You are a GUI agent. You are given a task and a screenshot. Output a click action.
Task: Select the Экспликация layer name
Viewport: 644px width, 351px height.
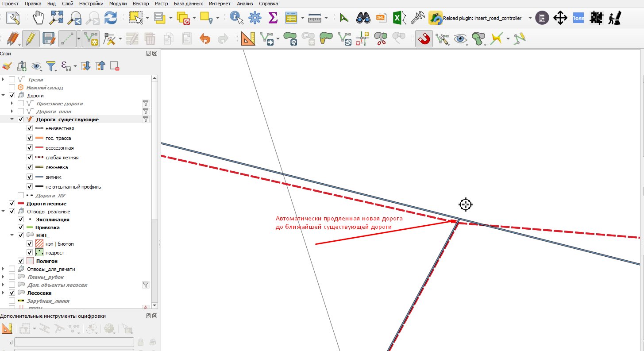click(53, 220)
